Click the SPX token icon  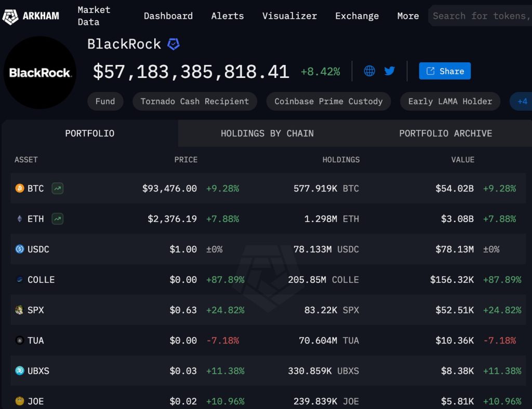tap(19, 310)
